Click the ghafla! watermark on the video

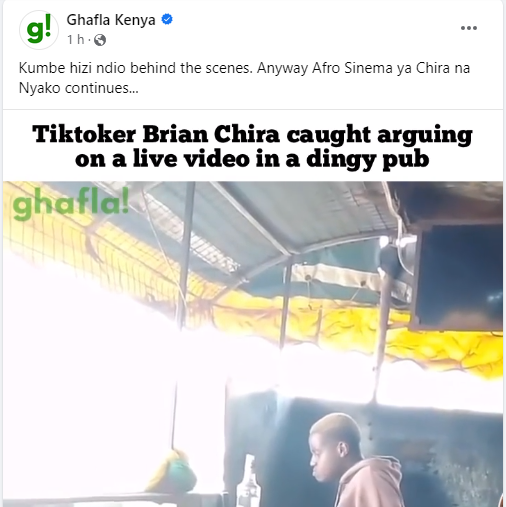click(71, 206)
